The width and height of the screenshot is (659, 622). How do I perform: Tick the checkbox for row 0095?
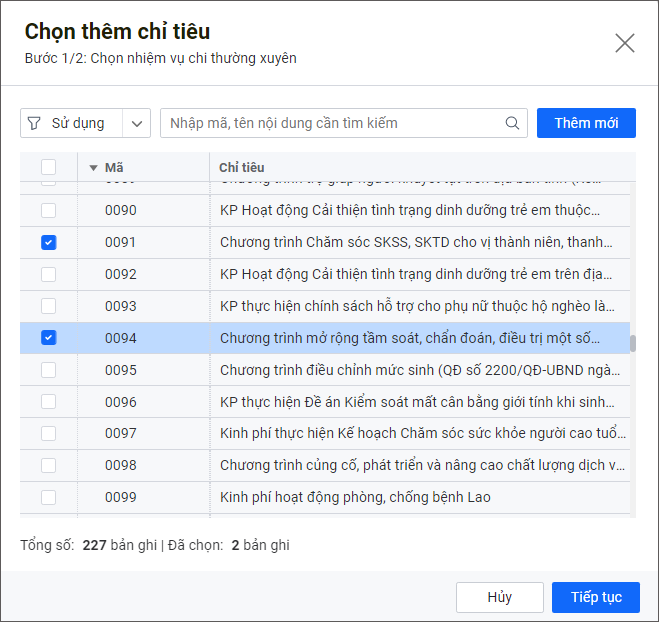point(48,370)
